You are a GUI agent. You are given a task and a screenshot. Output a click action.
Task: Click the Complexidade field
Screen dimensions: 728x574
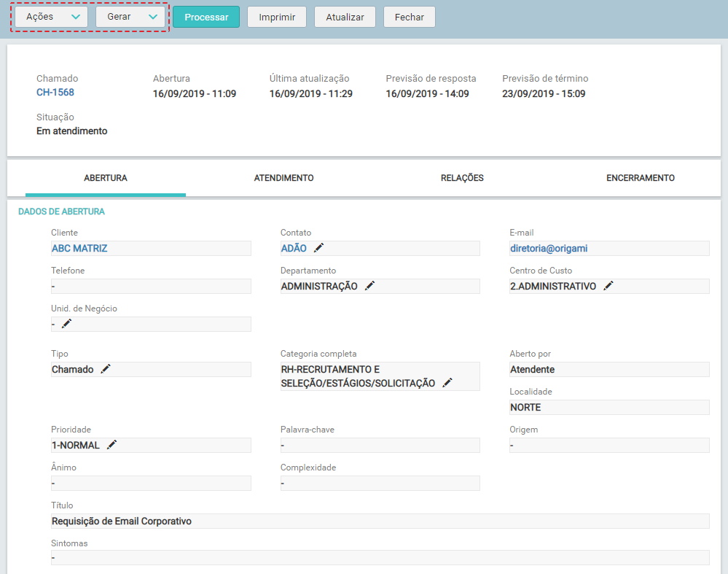coord(380,484)
